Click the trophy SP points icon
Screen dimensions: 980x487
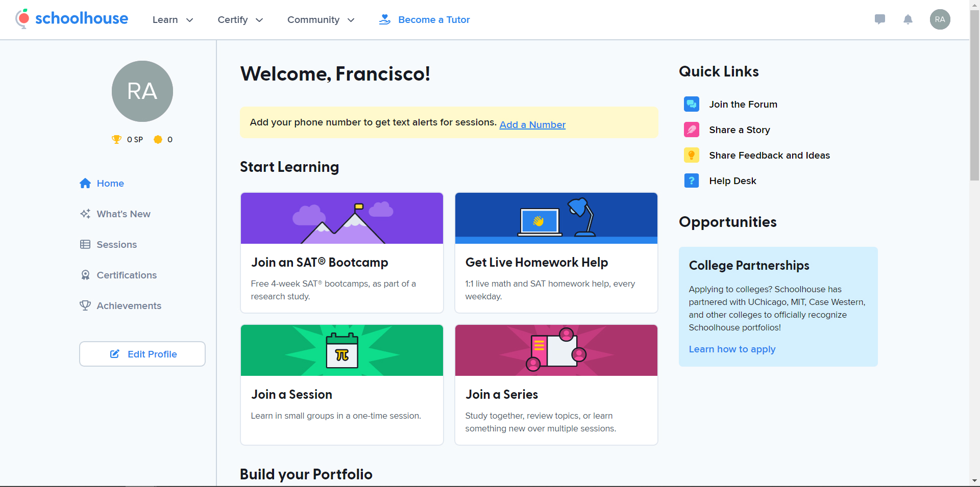click(116, 139)
